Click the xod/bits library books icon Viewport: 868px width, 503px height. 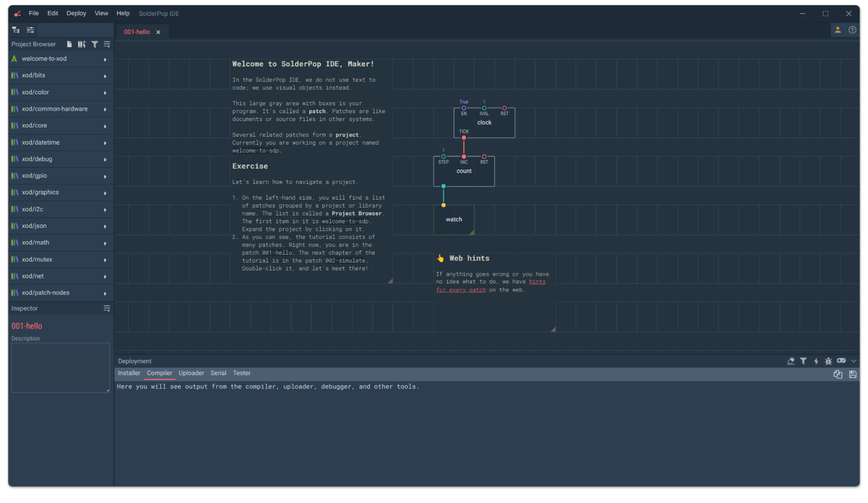[x=15, y=75]
